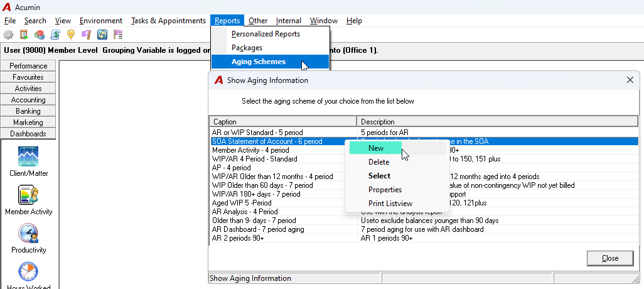This screenshot has height=289, width=644.
Task: Click the Show Aging Information dialog logo
Action: click(x=219, y=80)
